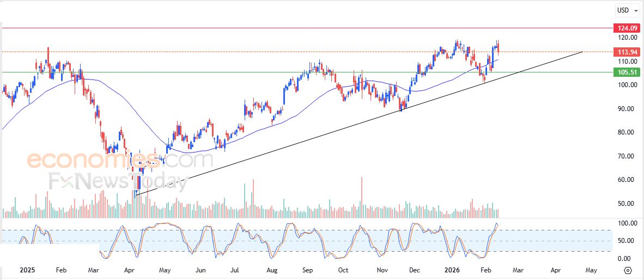Screen dimensions: 644x280
Task: Open chart settings gear icon on time axis
Action: 628,270
